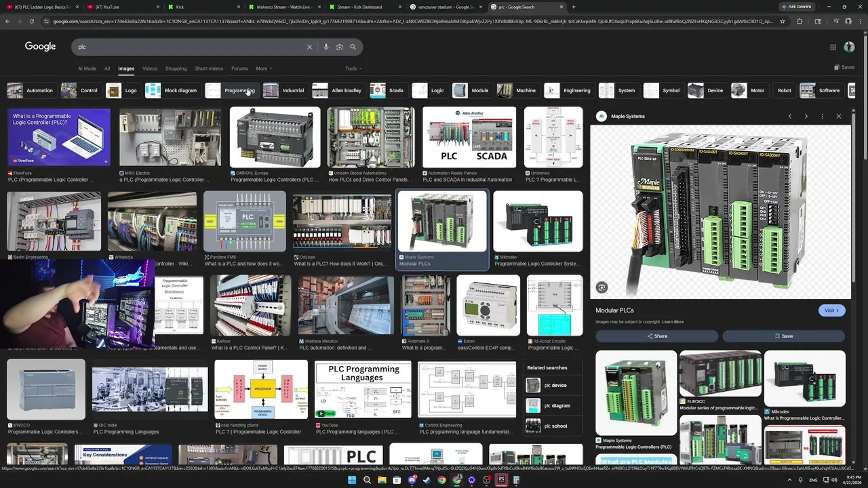This screenshot has height=488, width=868.
Task: Close the Maple Systems image preview panel
Action: pos(839,117)
